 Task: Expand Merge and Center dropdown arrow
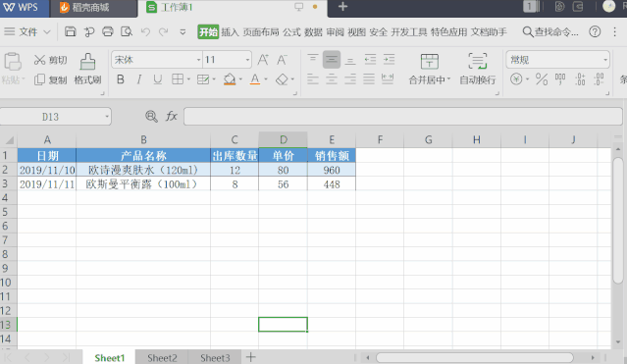(448, 79)
